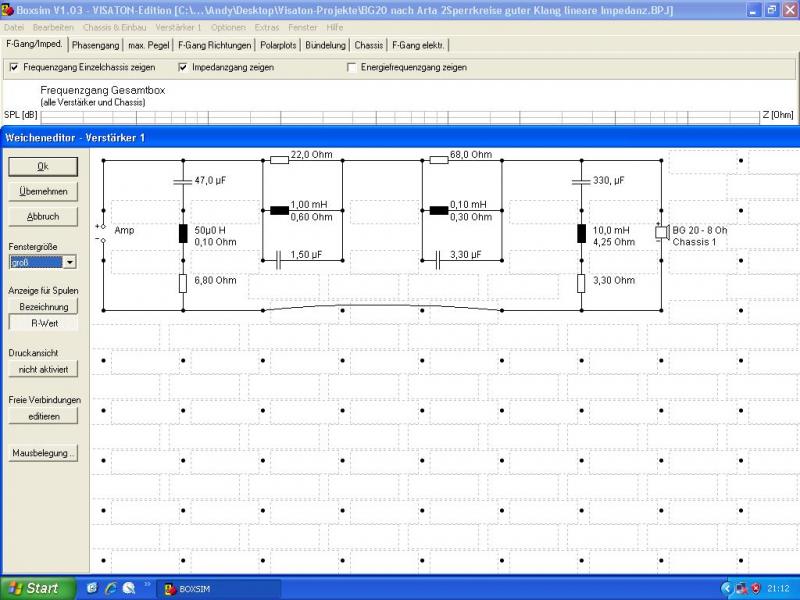Switch to the Phasengang tab
This screenshot has width=800, height=600.
pyautogui.click(x=95, y=45)
